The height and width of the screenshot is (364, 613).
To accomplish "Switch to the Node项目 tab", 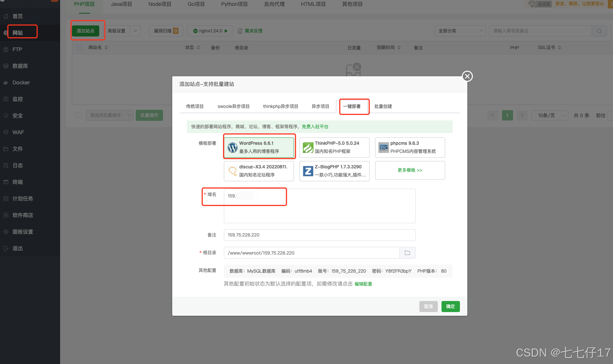I will click(160, 4).
